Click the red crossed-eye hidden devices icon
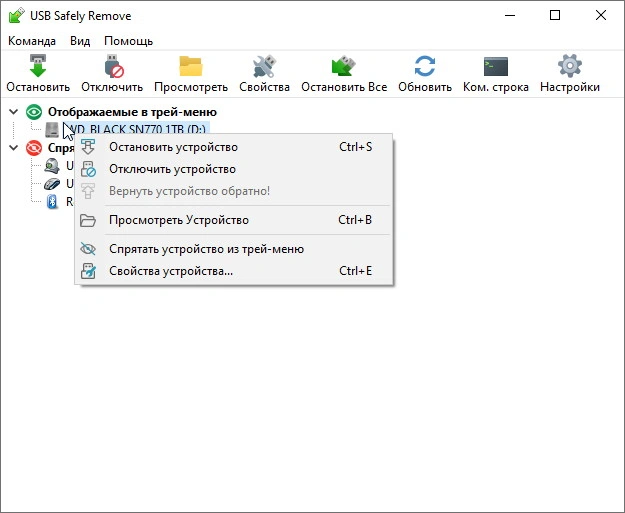 click(34, 148)
